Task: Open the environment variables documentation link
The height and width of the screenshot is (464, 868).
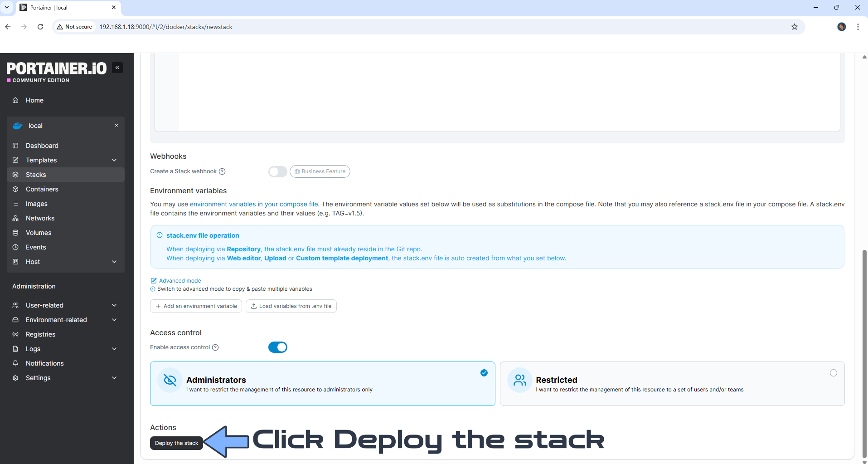Action: pyautogui.click(x=253, y=204)
